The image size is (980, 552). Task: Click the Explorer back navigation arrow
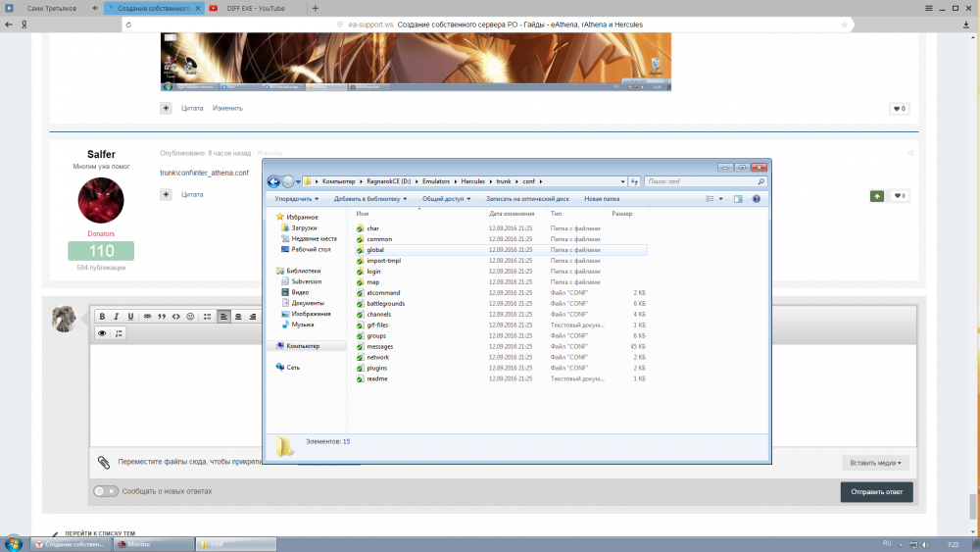pyautogui.click(x=273, y=181)
